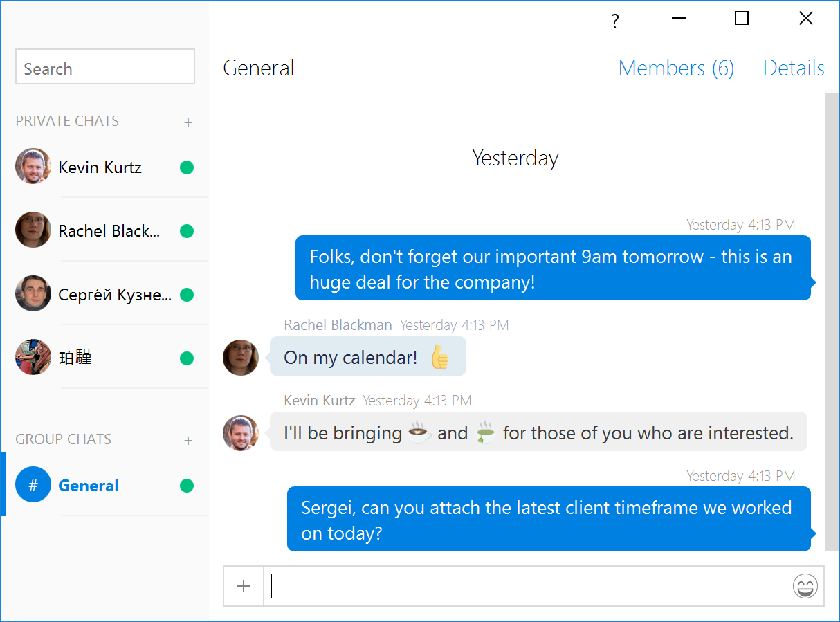Open chat with Сергей Кузнецов

tap(115, 295)
